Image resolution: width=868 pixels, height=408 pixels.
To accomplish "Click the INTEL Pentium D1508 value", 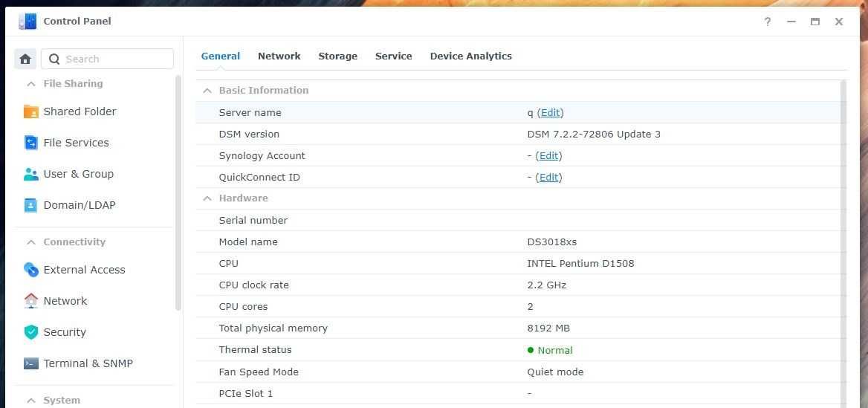I will tap(580, 264).
